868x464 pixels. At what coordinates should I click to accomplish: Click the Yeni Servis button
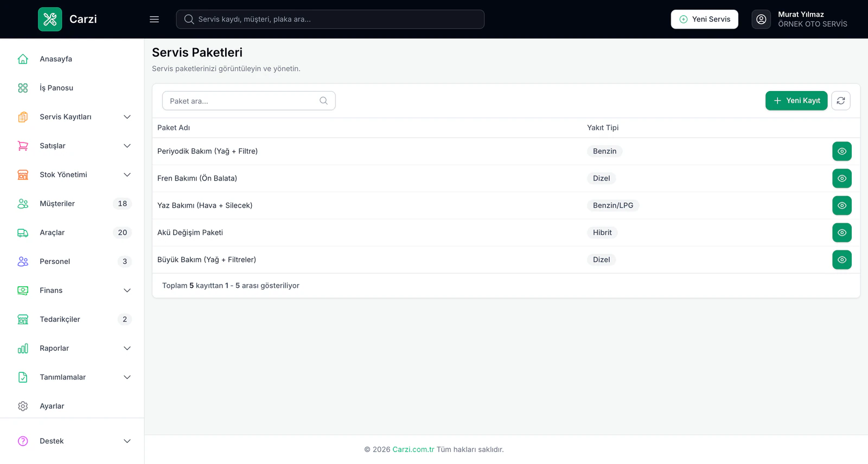pyautogui.click(x=704, y=19)
